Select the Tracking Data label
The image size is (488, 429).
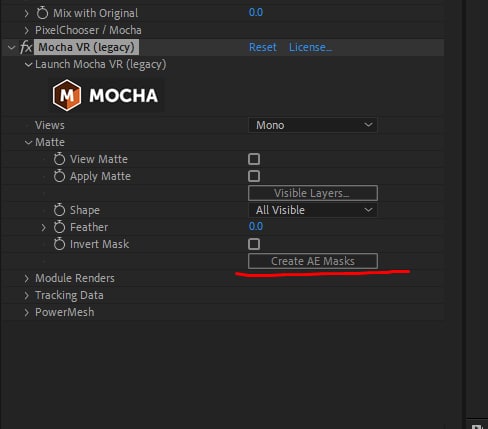[x=69, y=295]
